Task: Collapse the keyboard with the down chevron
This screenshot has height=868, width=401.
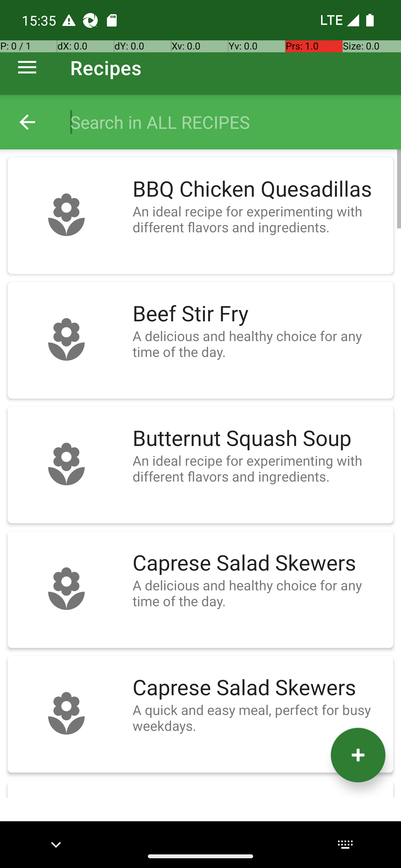Action: click(56, 844)
